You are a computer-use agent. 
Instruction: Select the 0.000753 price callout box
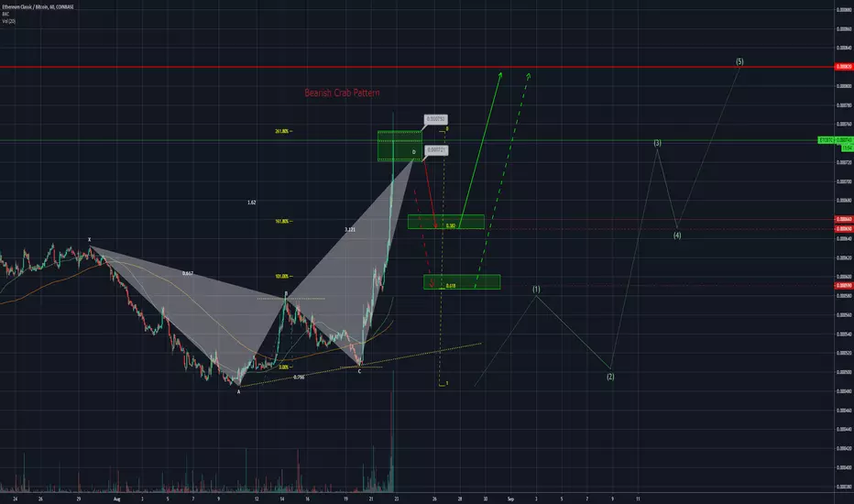[x=436, y=119]
